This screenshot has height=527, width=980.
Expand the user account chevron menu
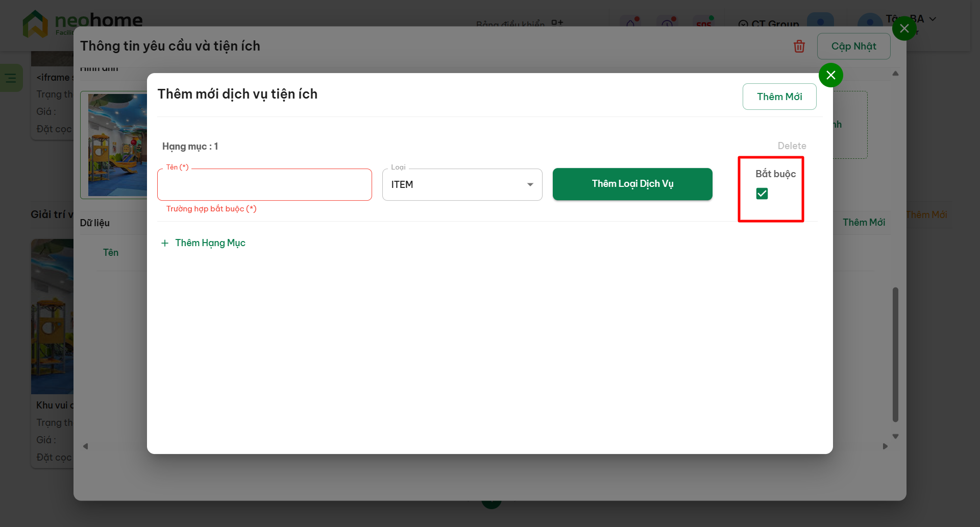click(x=933, y=19)
